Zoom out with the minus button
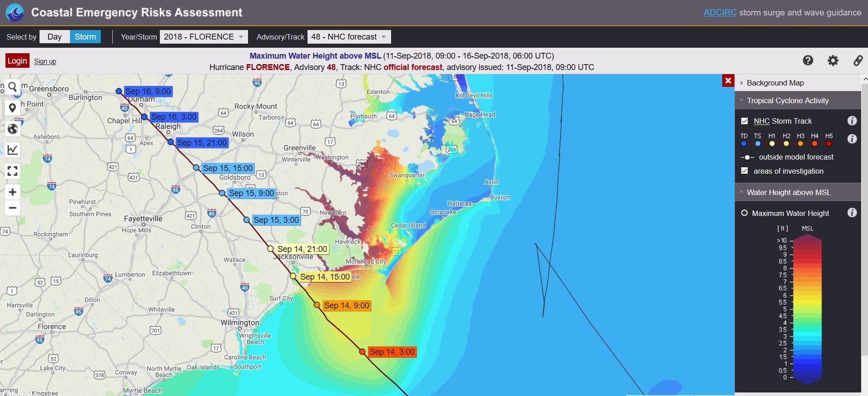The width and height of the screenshot is (868, 396). (x=13, y=208)
